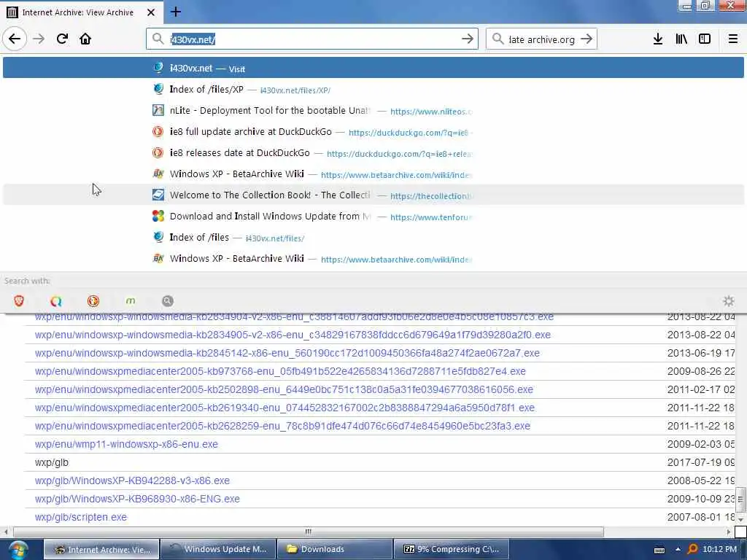747x560 pixels.
Task: Download wmp11-windowsxp-x86-enu.exe link
Action: [126, 444]
